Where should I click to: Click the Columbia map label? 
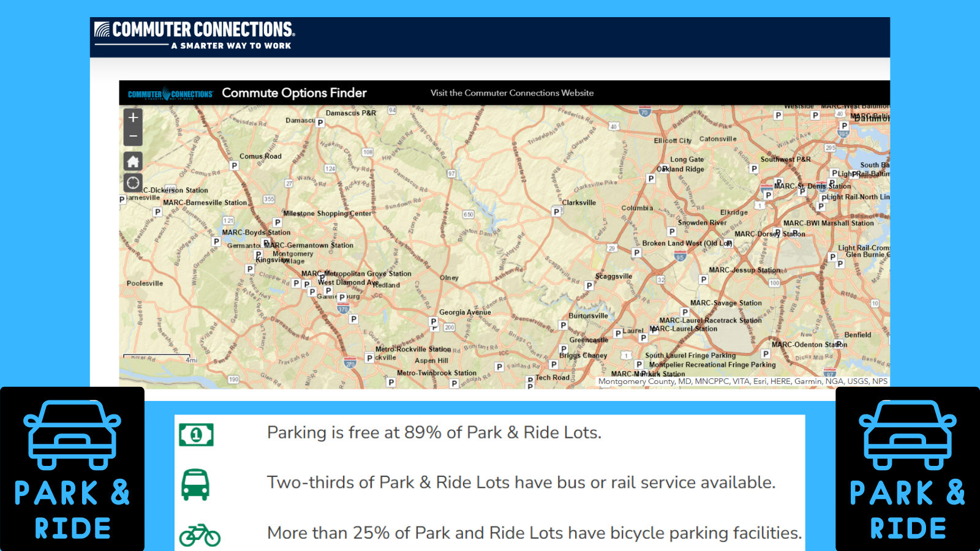[637, 208]
